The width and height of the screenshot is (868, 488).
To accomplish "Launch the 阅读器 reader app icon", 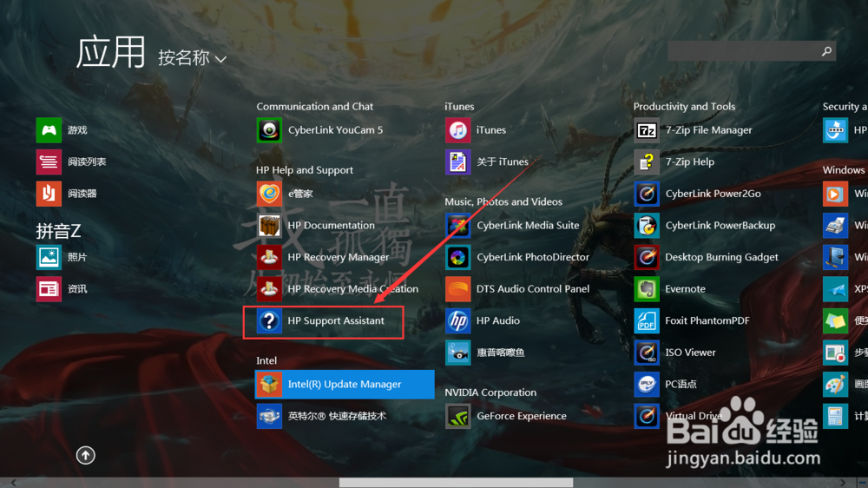I will tap(49, 194).
